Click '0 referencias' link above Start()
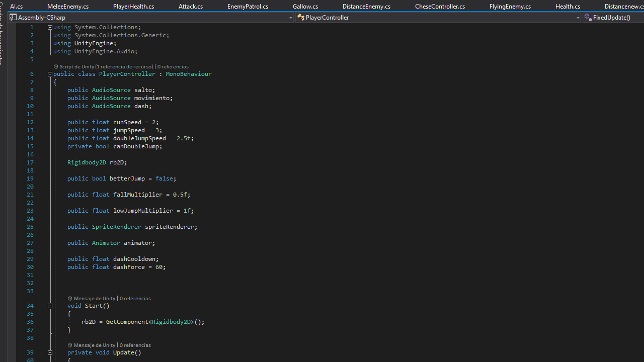 (135, 299)
